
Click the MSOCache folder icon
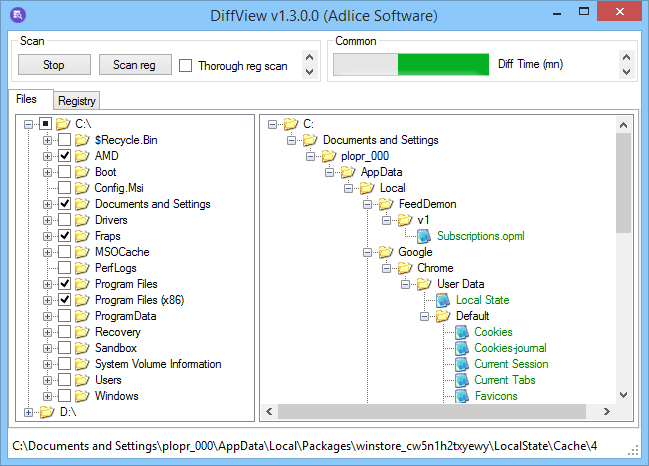click(x=82, y=252)
